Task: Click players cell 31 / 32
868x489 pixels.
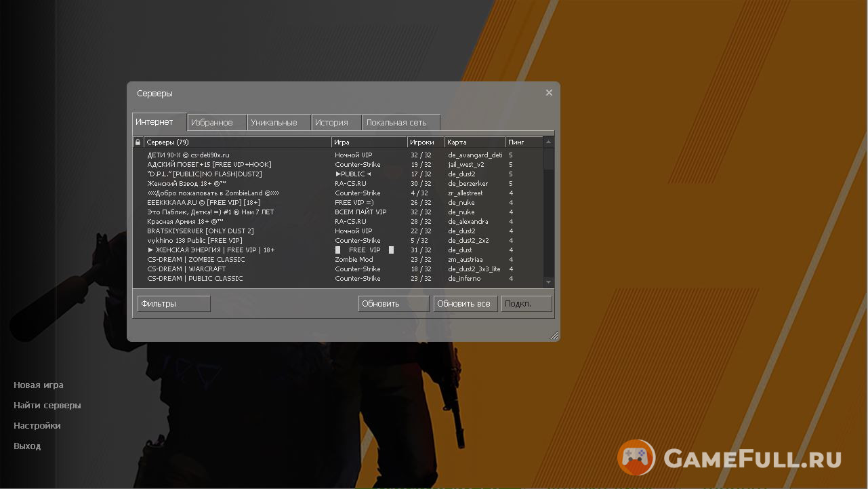Action: 421,250
